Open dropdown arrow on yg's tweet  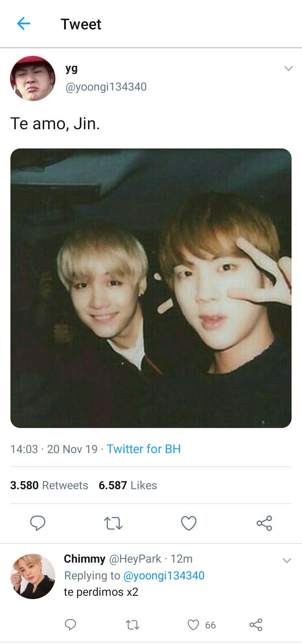click(288, 68)
